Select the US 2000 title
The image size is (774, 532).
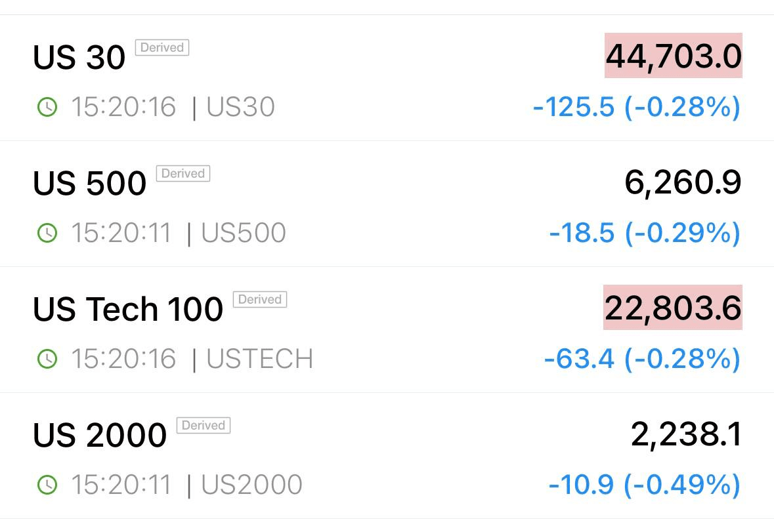pos(100,435)
